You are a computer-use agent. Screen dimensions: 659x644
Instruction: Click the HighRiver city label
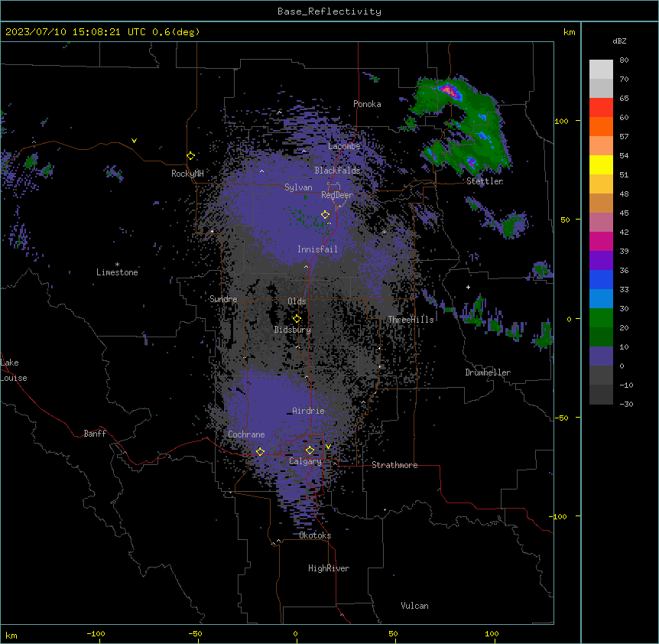pos(329,568)
